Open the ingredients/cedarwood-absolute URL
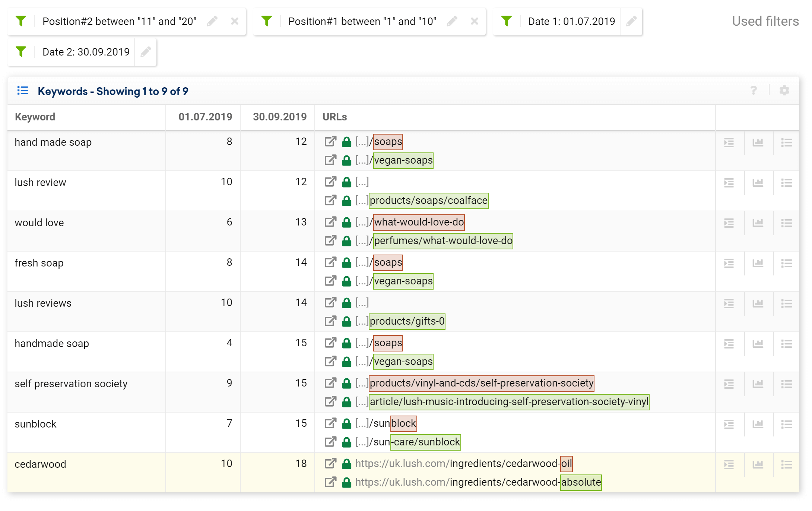The image size is (812, 511). (478, 482)
